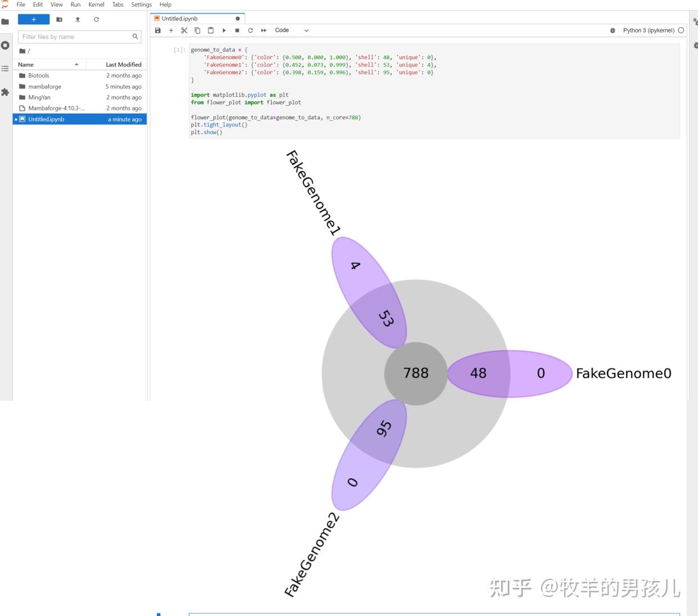Select the root folder breadcrumb
The height and width of the screenshot is (616, 698).
pyautogui.click(x=21, y=51)
